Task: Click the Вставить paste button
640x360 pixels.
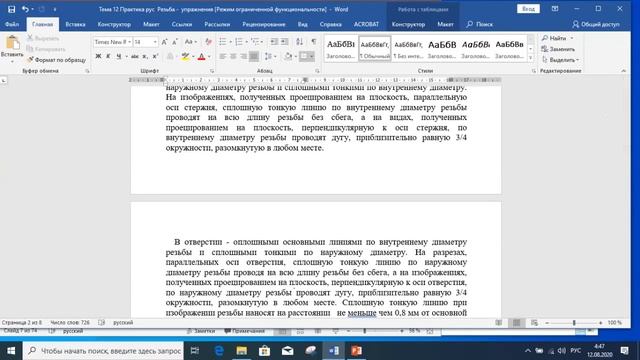Action: coord(12,48)
